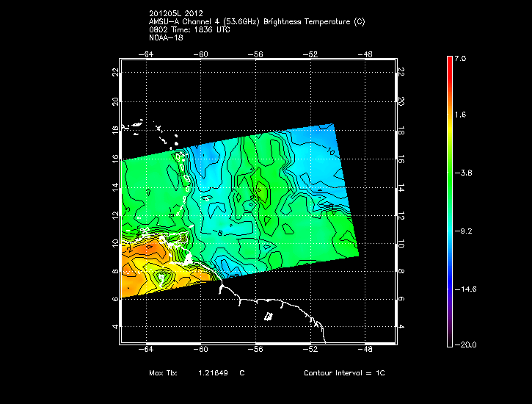Click the -14.6 colorbar tick label
532x404 pixels.
click(x=465, y=289)
